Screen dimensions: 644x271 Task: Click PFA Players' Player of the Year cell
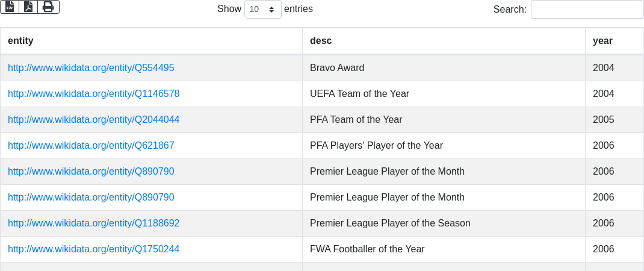376,146
